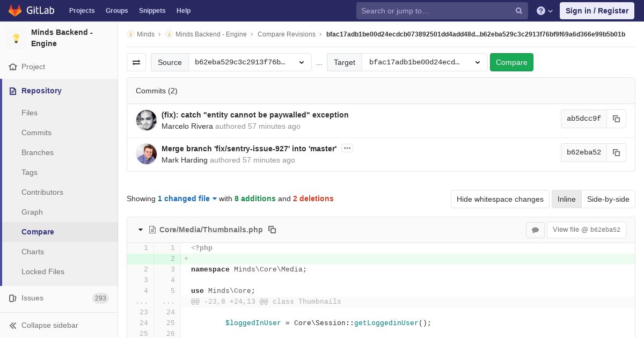
Task: Collapse the Thumbnails.php file diff
Action: pyautogui.click(x=141, y=230)
